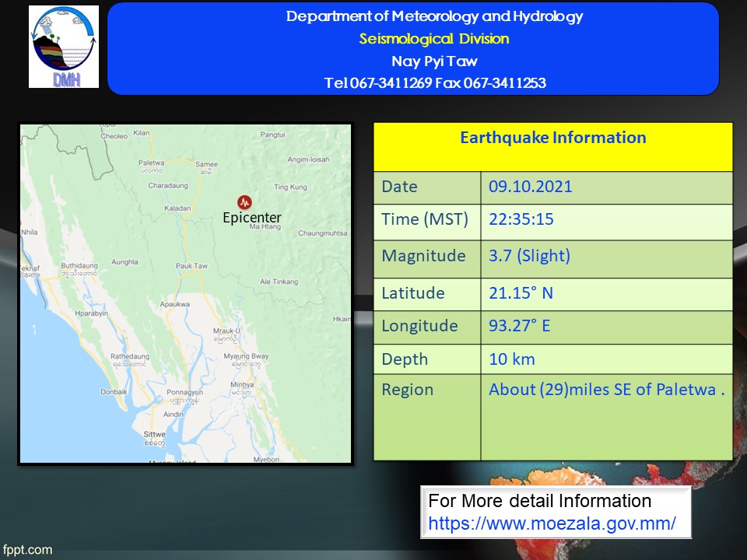Select 'Department of Meteorology and Hydrology' title
The width and height of the screenshot is (747, 560).
click(x=434, y=16)
